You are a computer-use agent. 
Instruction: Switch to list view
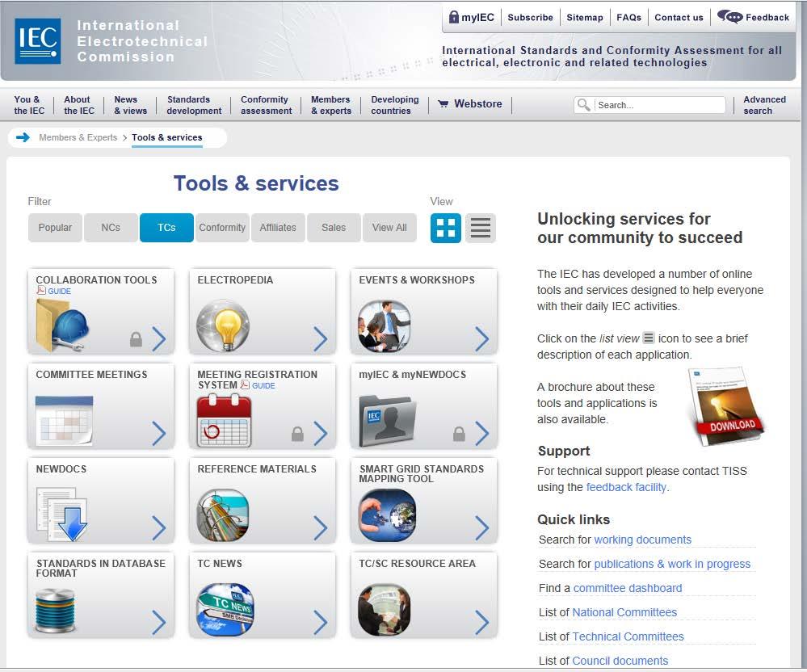(480, 228)
